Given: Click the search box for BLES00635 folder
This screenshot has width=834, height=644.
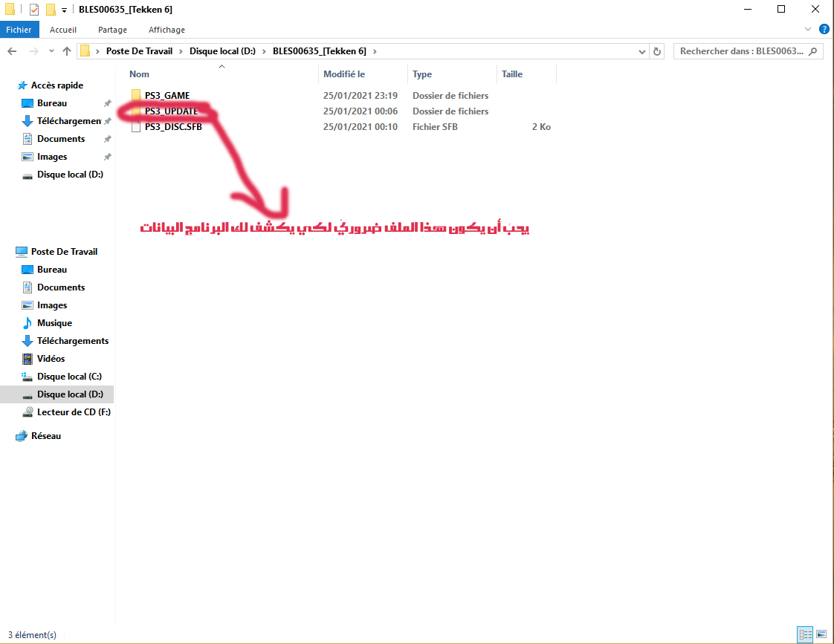Looking at the screenshot, I should pos(740,51).
